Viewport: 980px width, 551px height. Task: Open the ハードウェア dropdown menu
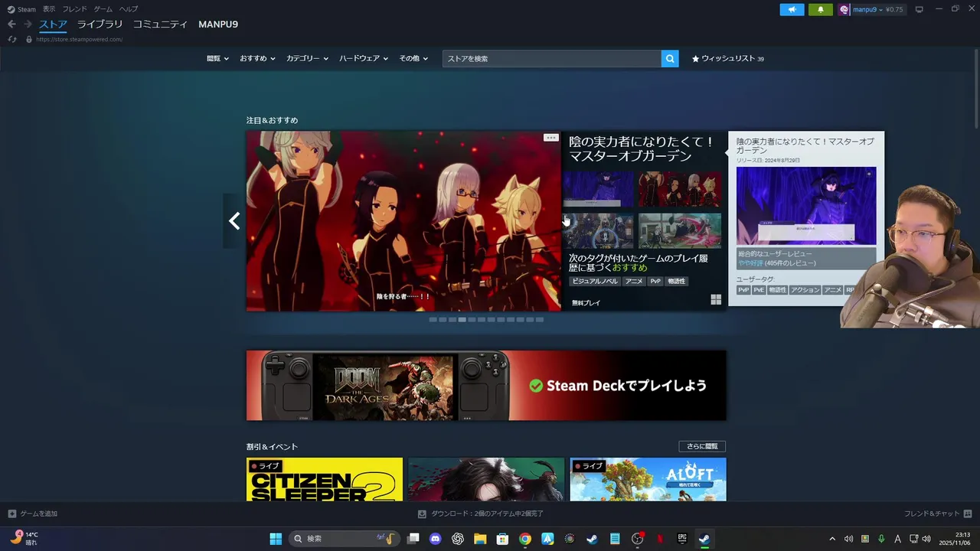(x=364, y=58)
